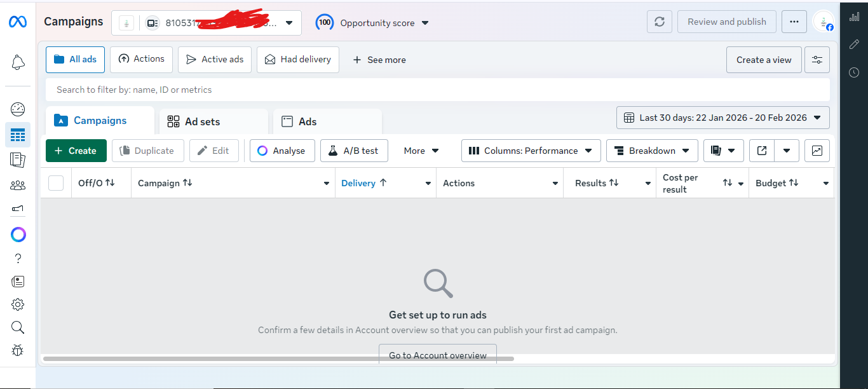
Task: Expand the Columns: Performance dropdown
Action: pyautogui.click(x=531, y=151)
